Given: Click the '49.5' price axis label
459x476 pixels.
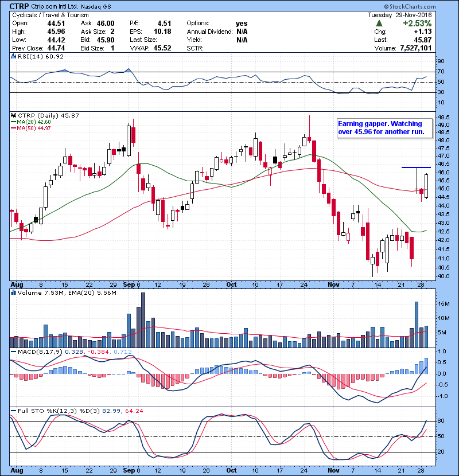Looking at the screenshot, I should pos(444,117).
